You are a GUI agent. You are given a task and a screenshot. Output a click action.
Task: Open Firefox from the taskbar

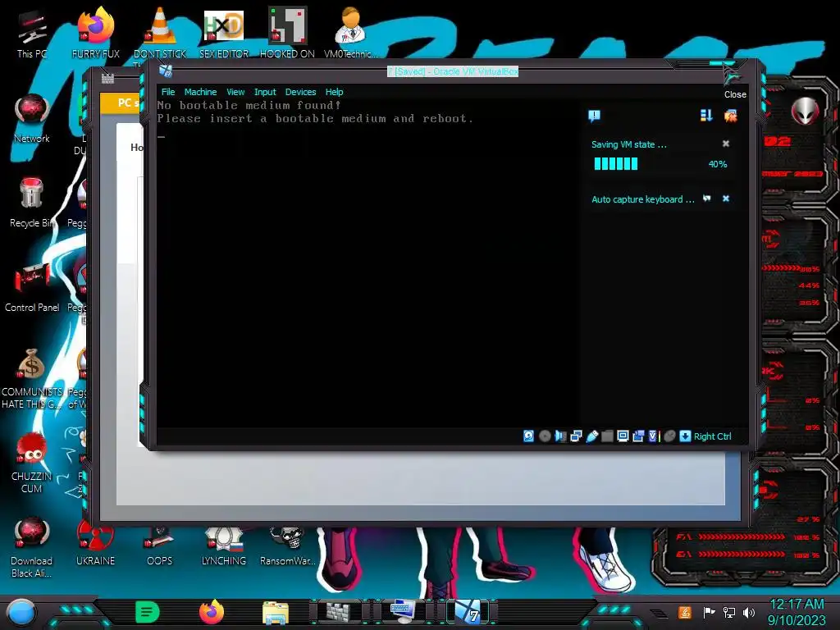click(x=212, y=612)
